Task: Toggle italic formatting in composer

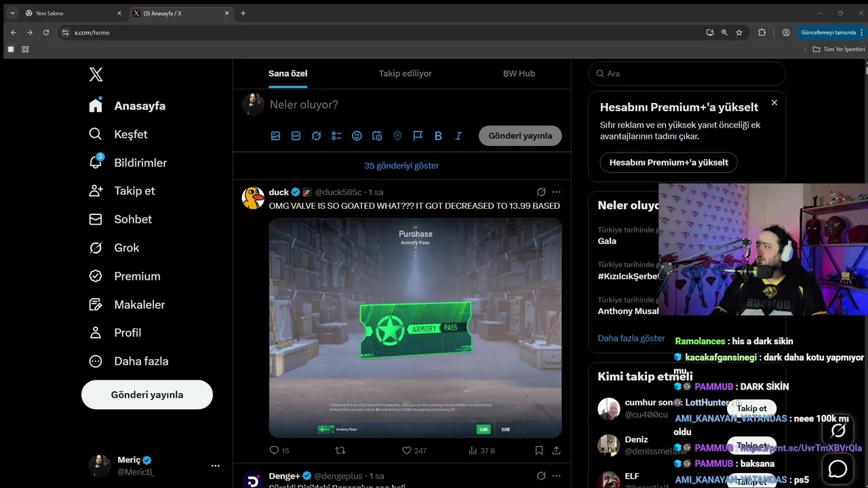Action: click(458, 136)
